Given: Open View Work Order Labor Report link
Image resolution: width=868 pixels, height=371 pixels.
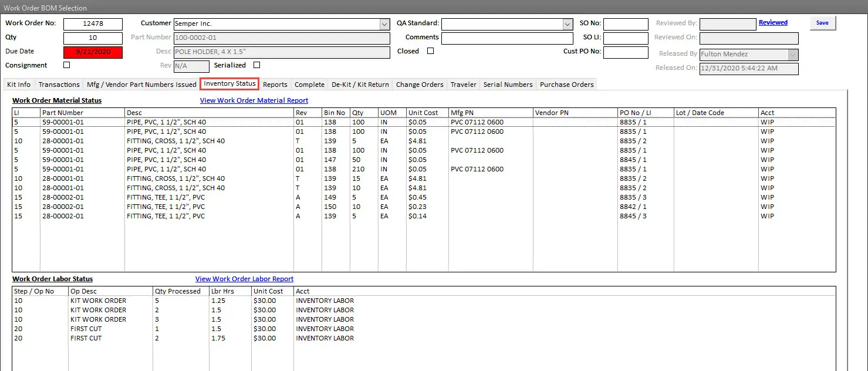Looking at the screenshot, I should [244, 279].
